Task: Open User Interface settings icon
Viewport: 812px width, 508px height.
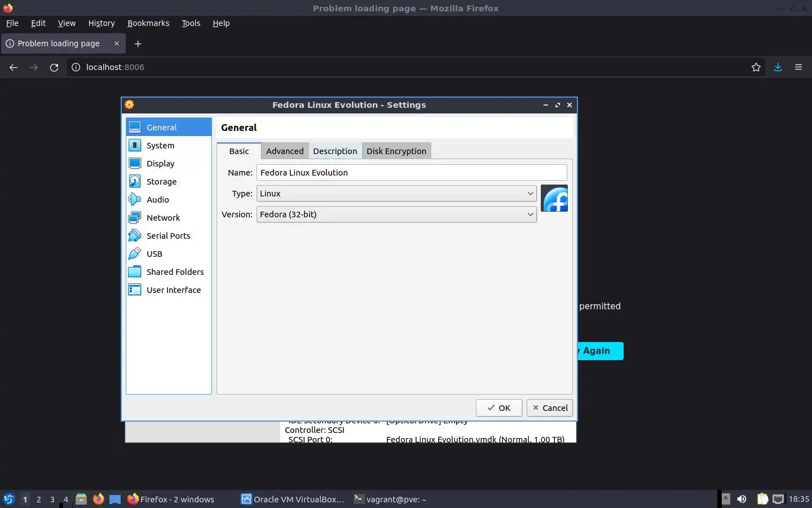Action: click(135, 290)
